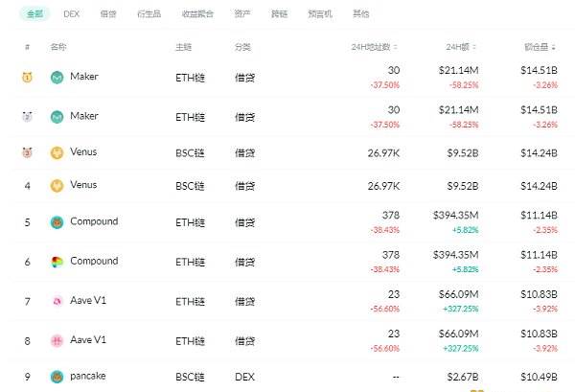The image size is (575, 392).
Task: Open the 预言机 tab
Action: (320, 14)
